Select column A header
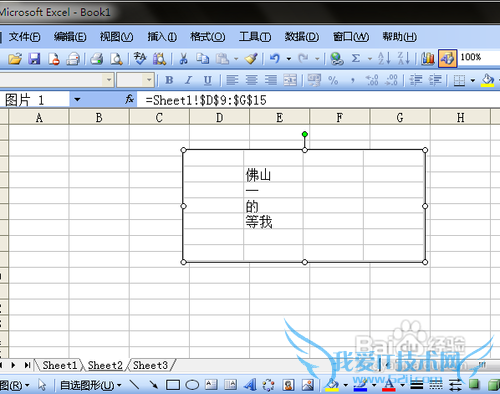 point(39,117)
